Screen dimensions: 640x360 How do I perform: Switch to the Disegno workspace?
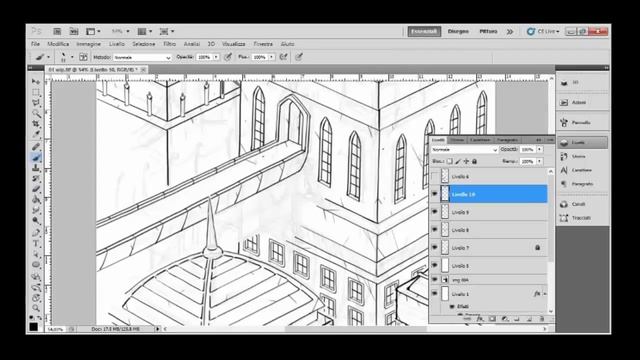[x=458, y=31]
